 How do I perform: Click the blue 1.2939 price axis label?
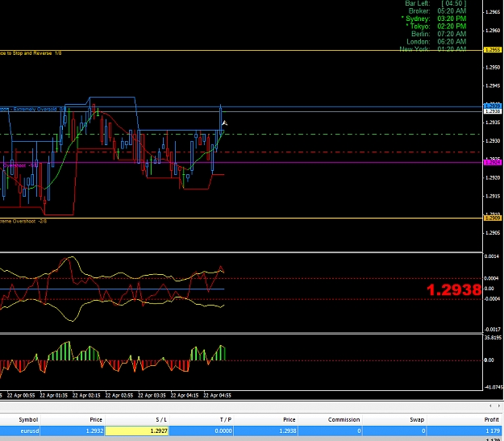tap(493, 106)
